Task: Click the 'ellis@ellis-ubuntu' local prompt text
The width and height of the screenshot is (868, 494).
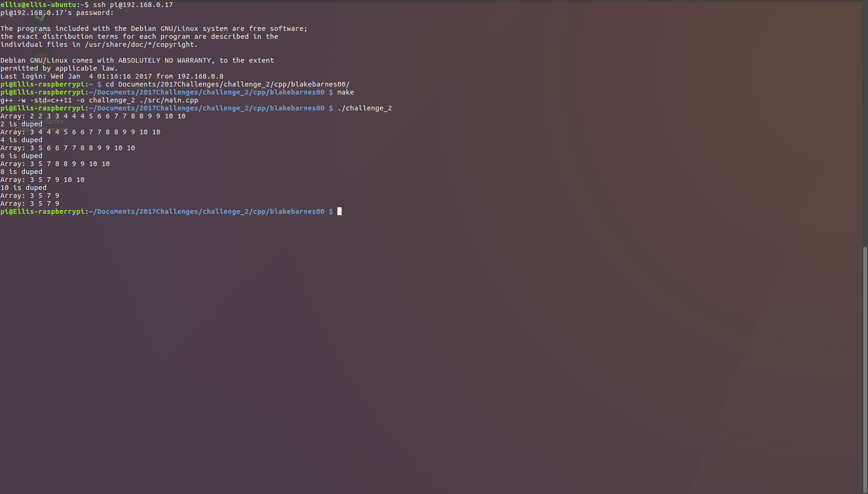Action: [38, 5]
